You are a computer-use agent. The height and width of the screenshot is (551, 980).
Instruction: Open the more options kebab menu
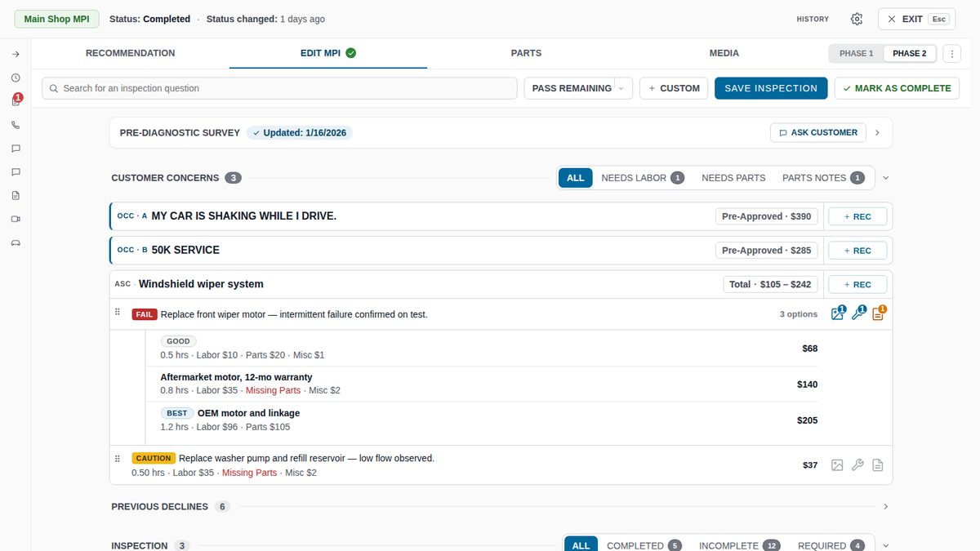tap(951, 54)
